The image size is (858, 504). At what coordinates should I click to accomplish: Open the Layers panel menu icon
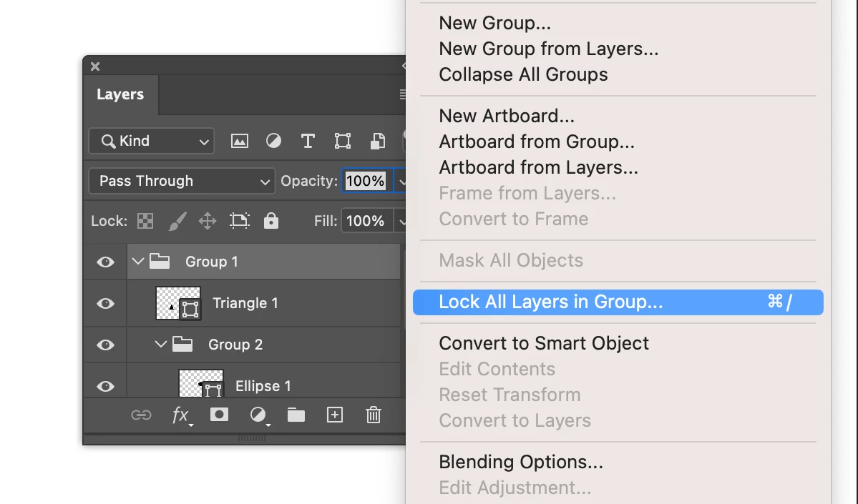coord(403,94)
